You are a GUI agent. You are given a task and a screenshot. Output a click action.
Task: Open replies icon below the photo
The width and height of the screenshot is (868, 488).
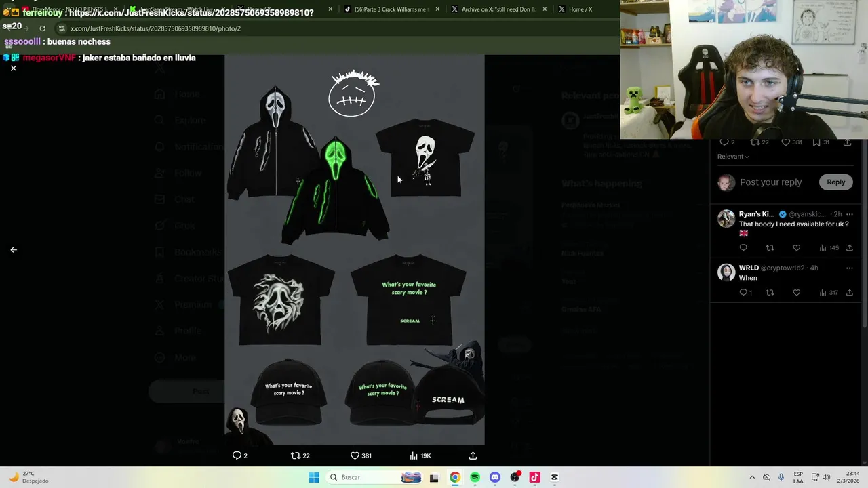pyautogui.click(x=240, y=455)
